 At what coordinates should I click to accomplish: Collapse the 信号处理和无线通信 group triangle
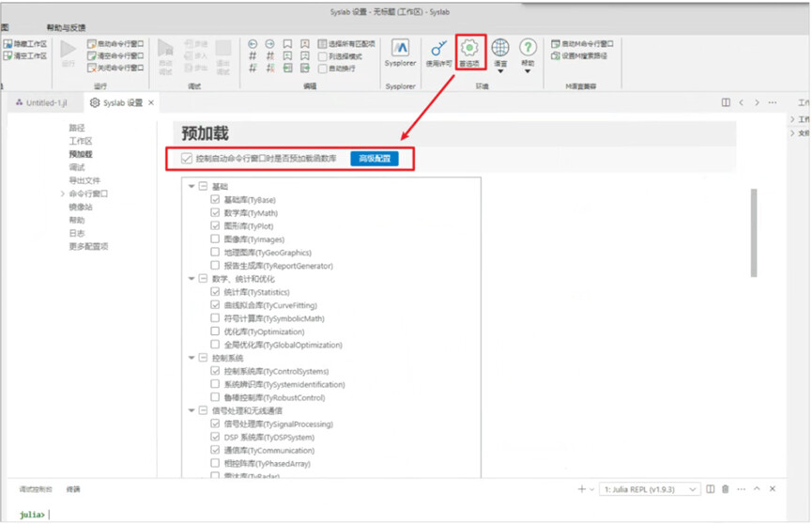click(192, 410)
